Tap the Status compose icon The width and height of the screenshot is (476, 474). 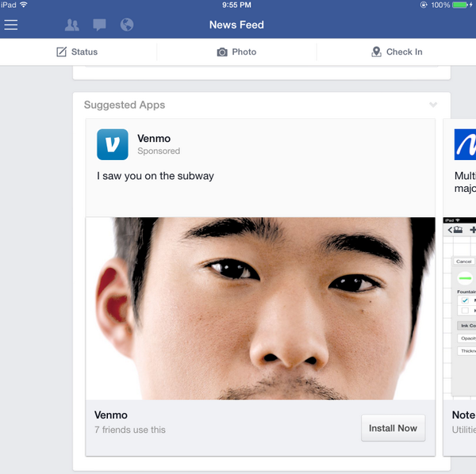pos(61,52)
